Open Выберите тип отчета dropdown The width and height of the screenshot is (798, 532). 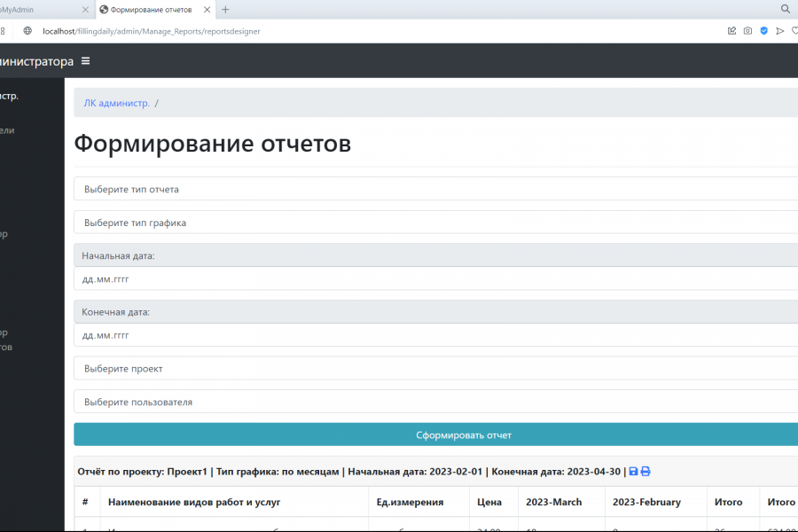(x=435, y=189)
